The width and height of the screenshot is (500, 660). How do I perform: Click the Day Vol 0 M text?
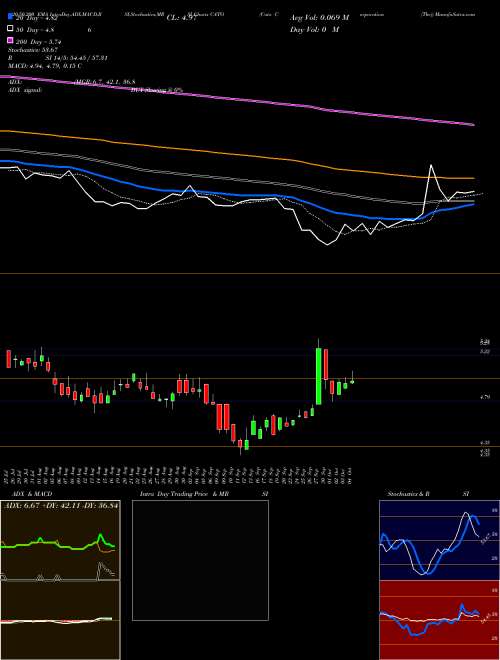[314, 29]
